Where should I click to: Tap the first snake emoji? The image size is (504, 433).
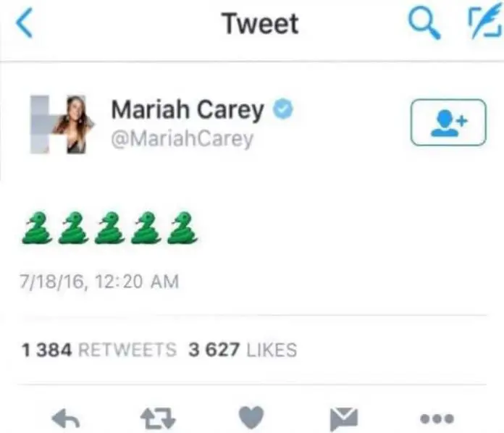tap(37, 228)
